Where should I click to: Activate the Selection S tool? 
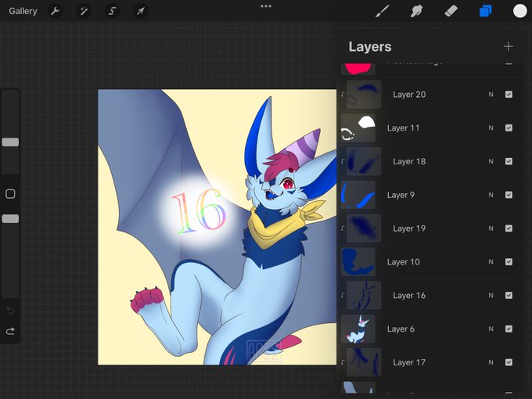click(112, 11)
